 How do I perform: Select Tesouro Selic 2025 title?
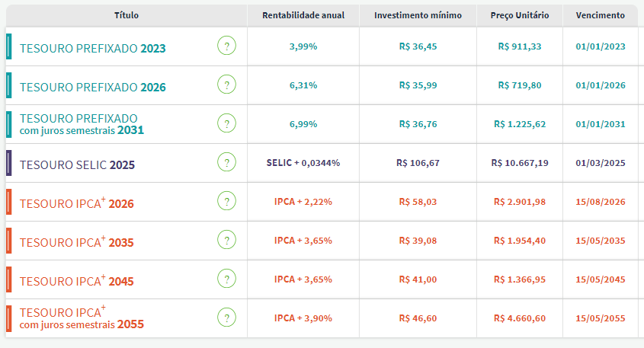point(77,164)
